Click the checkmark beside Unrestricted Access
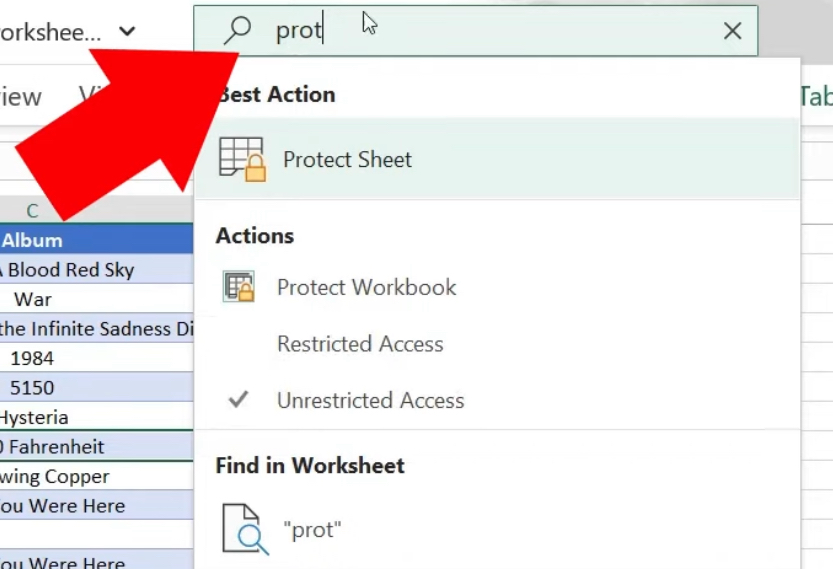The height and width of the screenshot is (569, 833). 238,399
